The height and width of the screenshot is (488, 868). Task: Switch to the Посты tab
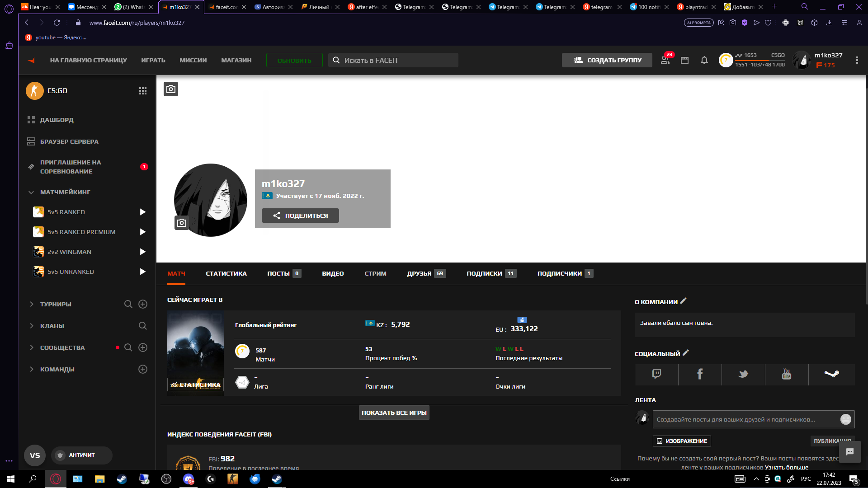point(284,273)
